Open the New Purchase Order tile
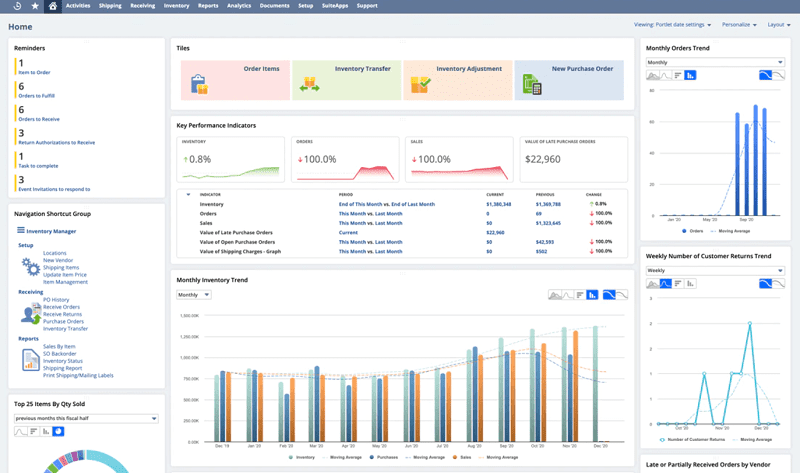Viewport: 800px width, 473px height. pos(569,80)
